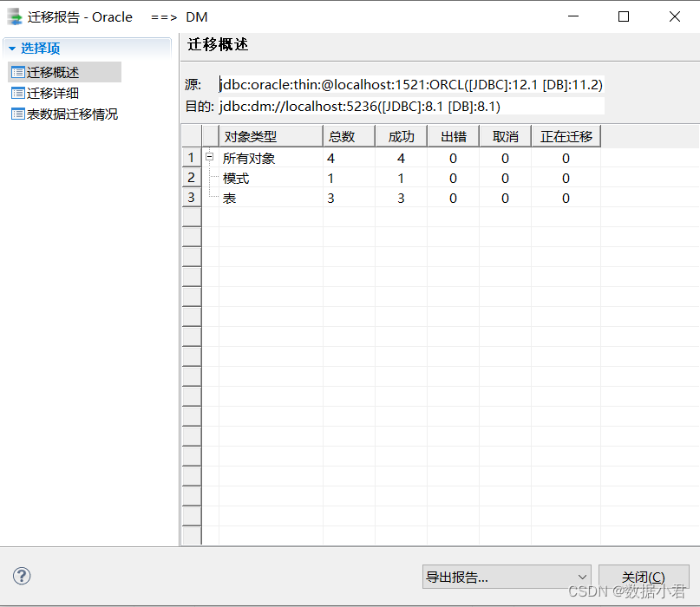
Task: Click the 成功 value 3 in 表 row
Action: tap(401, 198)
